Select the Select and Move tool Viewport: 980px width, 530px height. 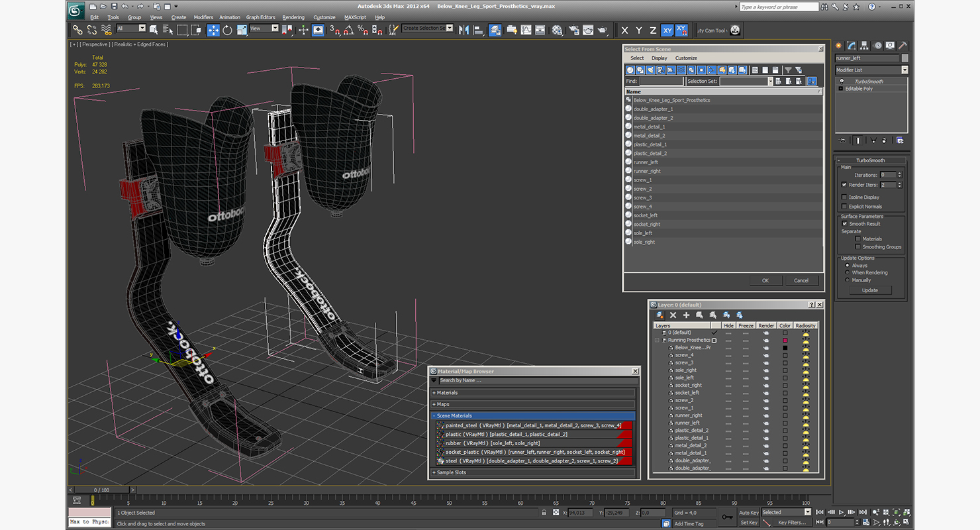(213, 30)
